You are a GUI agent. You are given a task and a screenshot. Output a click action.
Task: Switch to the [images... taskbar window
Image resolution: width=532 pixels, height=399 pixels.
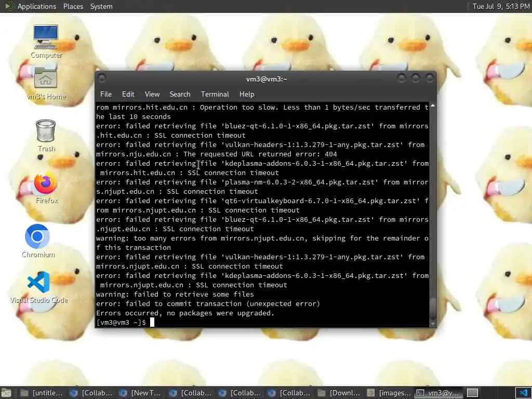[x=388, y=393]
